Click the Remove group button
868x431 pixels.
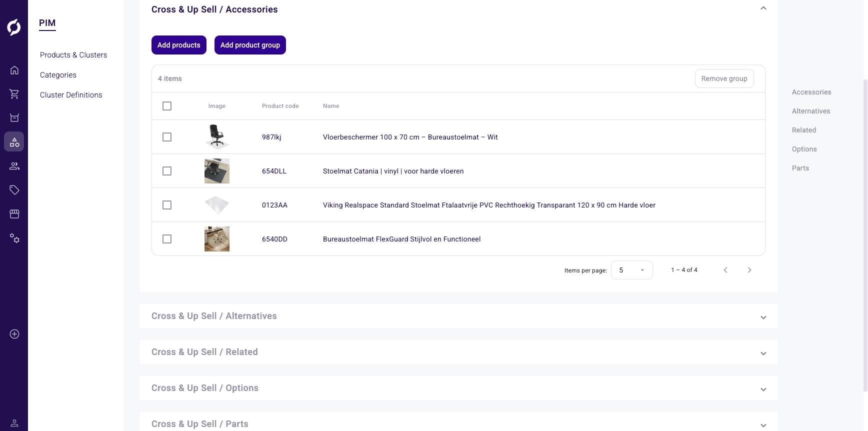point(724,78)
